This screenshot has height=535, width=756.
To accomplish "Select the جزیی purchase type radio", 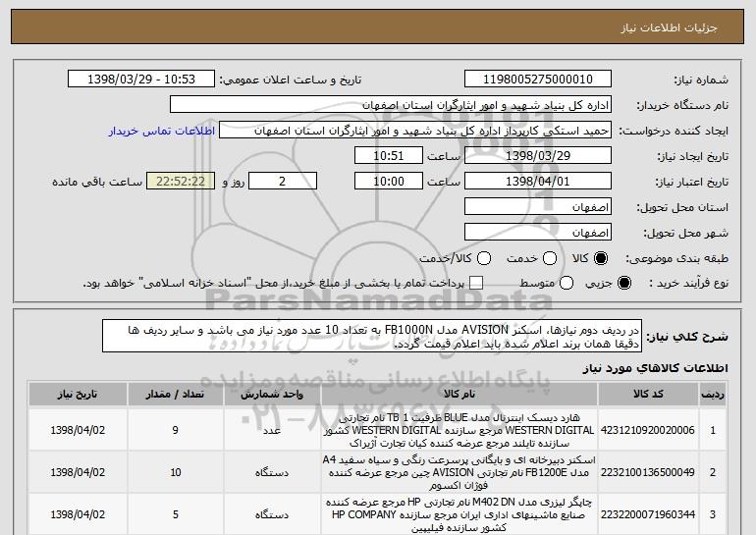I will tap(623, 283).
